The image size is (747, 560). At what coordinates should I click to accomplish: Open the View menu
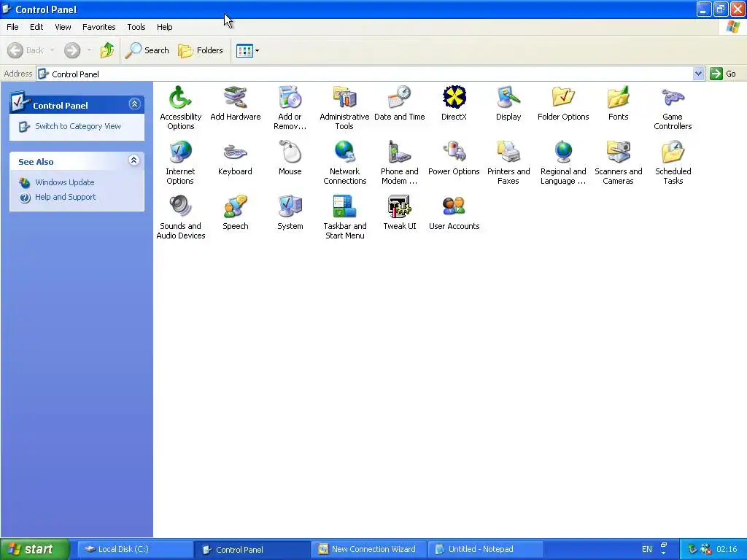click(63, 27)
